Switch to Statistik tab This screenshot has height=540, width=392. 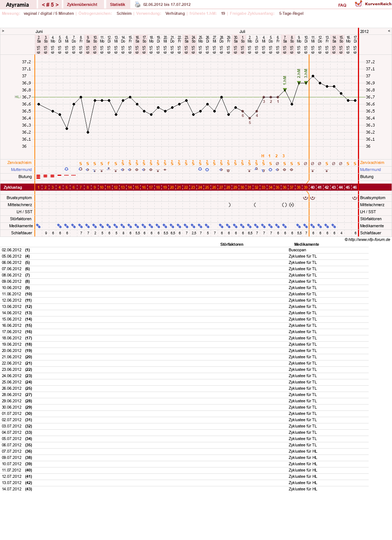click(x=117, y=4)
